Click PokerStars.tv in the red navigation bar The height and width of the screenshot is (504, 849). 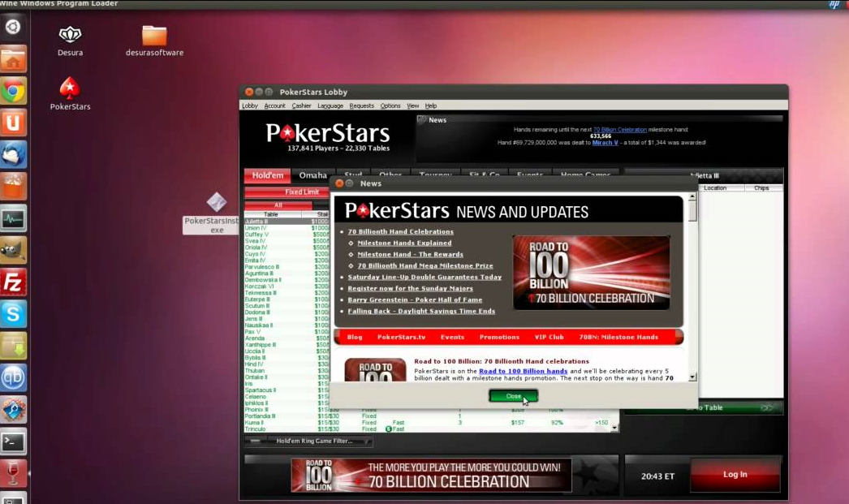pos(401,338)
